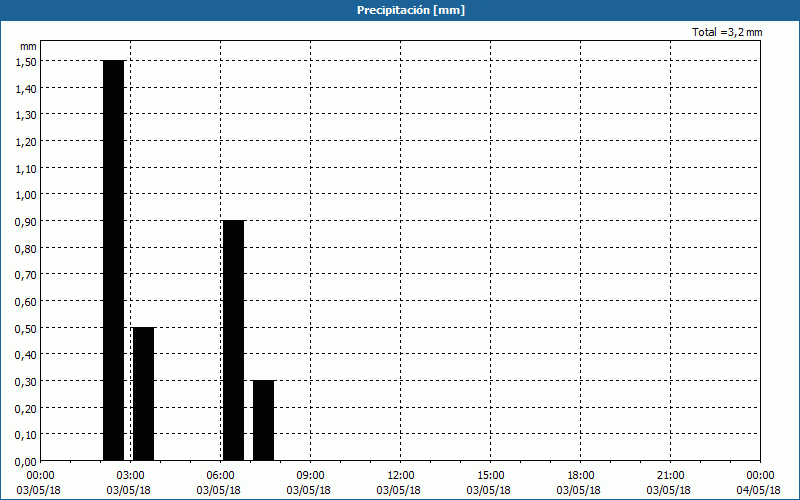Click the 12:00 03/05/18 time label
The height and width of the screenshot is (500, 800).
pos(398,483)
